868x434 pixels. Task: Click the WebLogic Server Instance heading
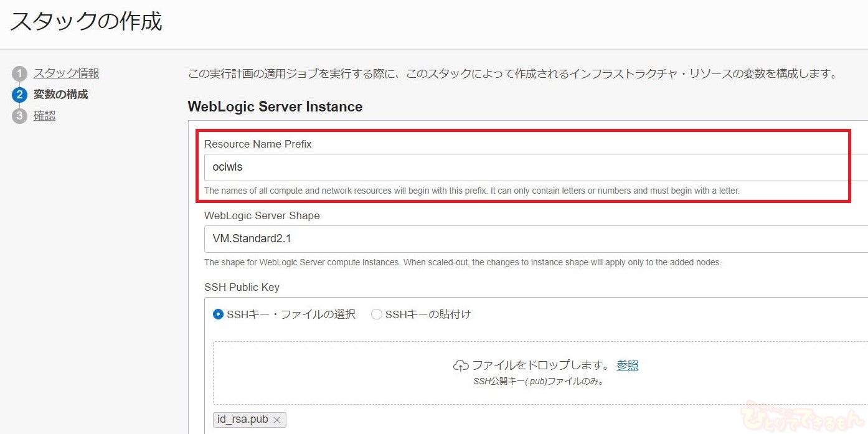(275, 106)
